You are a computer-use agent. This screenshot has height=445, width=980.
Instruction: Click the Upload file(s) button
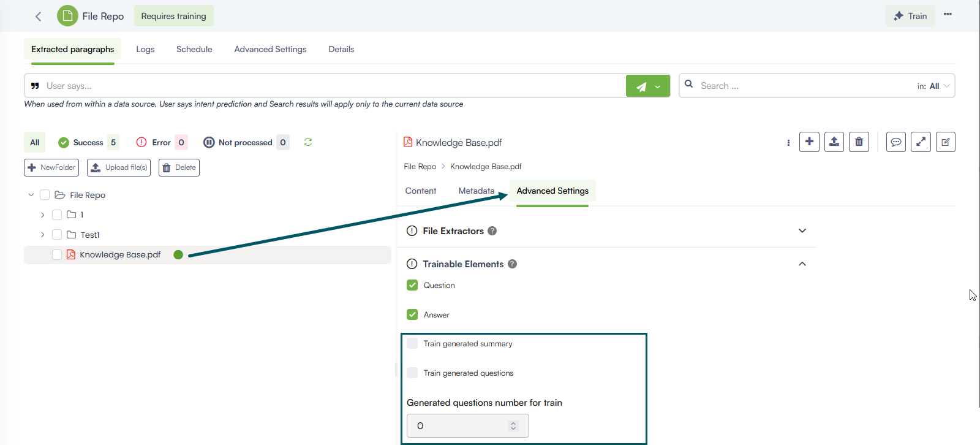pyautogui.click(x=119, y=167)
